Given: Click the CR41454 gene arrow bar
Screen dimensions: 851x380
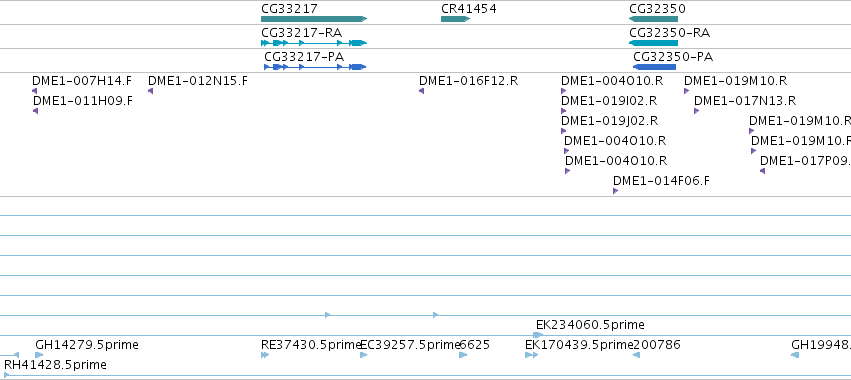Looking at the screenshot, I should [x=455, y=19].
